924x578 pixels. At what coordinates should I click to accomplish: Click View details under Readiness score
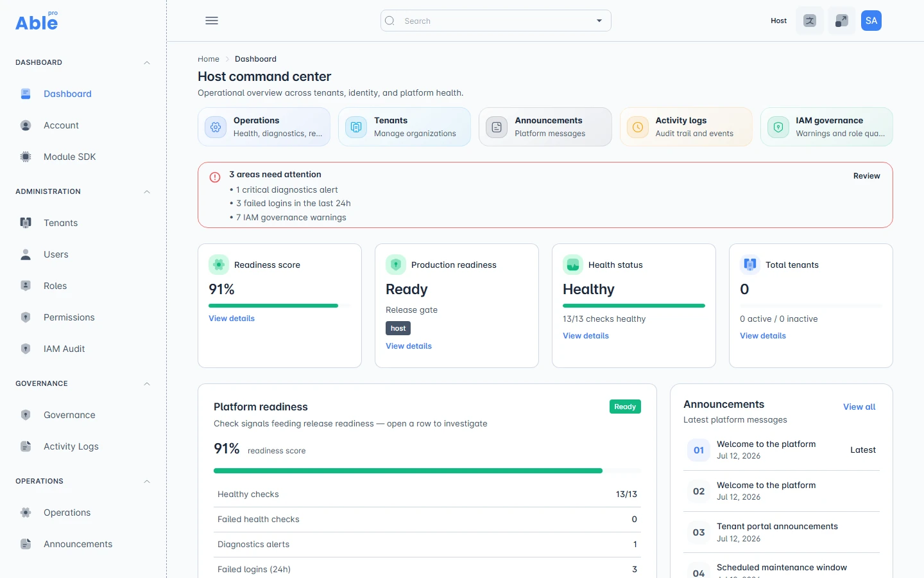pos(232,319)
